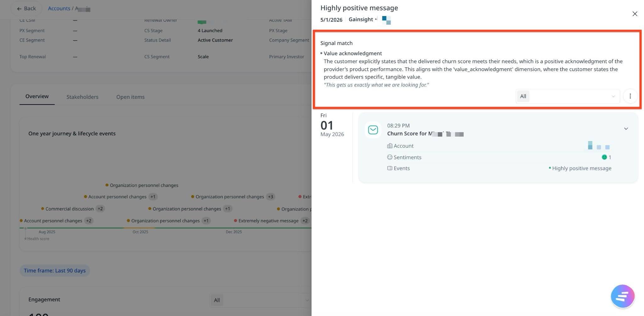The image size is (644, 316).
Task: Click the email envelope icon on timeline card
Action: (373, 130)
